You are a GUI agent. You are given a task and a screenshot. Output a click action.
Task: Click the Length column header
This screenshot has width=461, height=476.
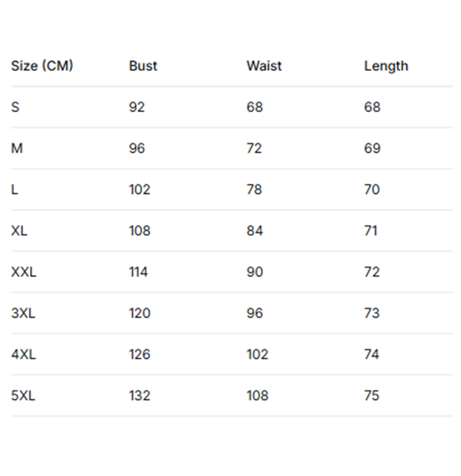(x=386, y=66)
